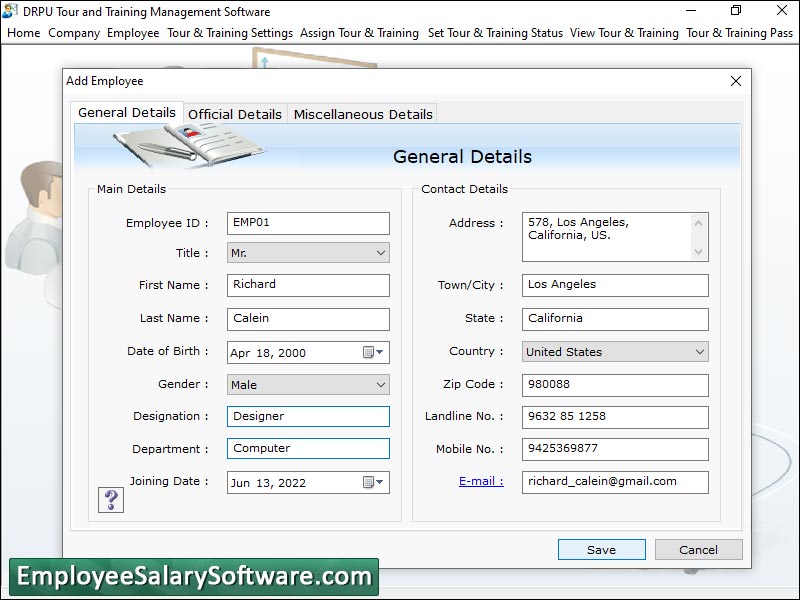Close the Add Employee dialog
Viewport: 800px width, 600px height.
pyautogui.click(x=736, y=81)
